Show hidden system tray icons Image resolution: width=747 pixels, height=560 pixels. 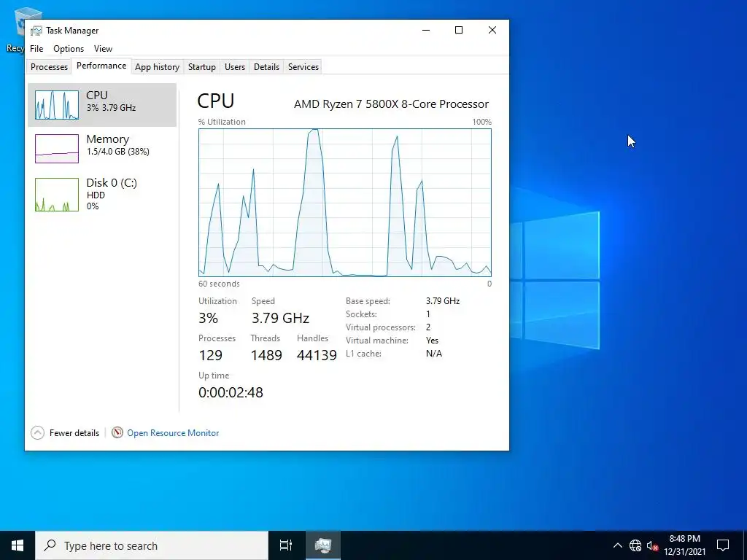[617, 545]
